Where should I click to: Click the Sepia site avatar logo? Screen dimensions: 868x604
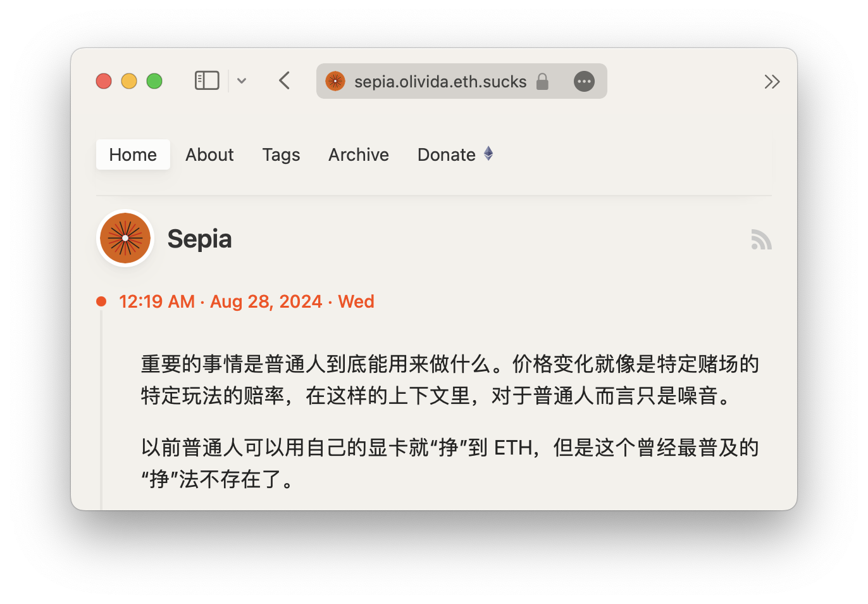click(x=125, y=238)
